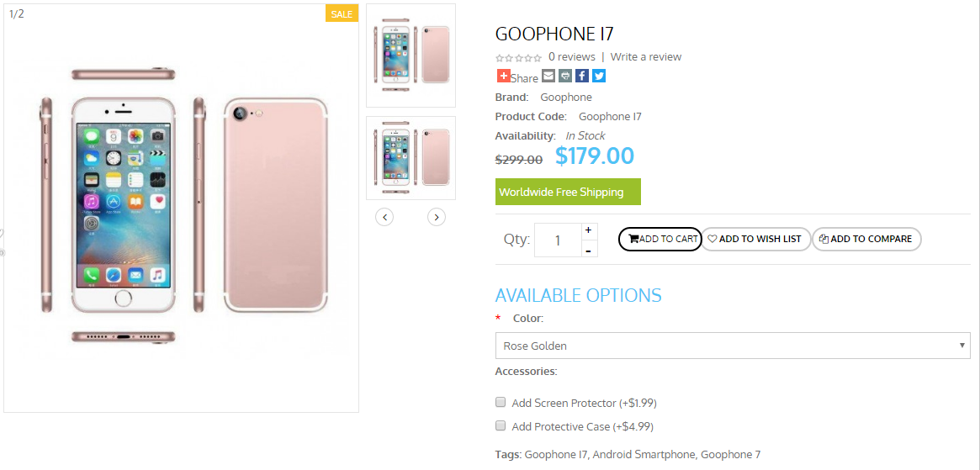Show next thumbnail with right arrow
Screen dimensions: 980x470
click(436, 217)
